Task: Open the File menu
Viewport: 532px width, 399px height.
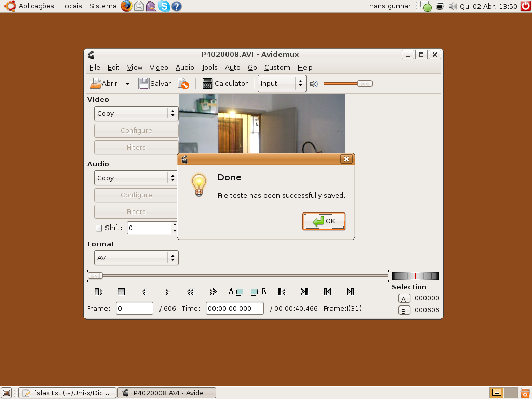Action: pyautogui.click(x=95, y=67)
